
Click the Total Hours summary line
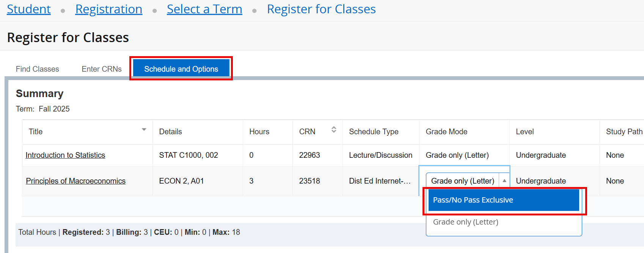(129, 232)
